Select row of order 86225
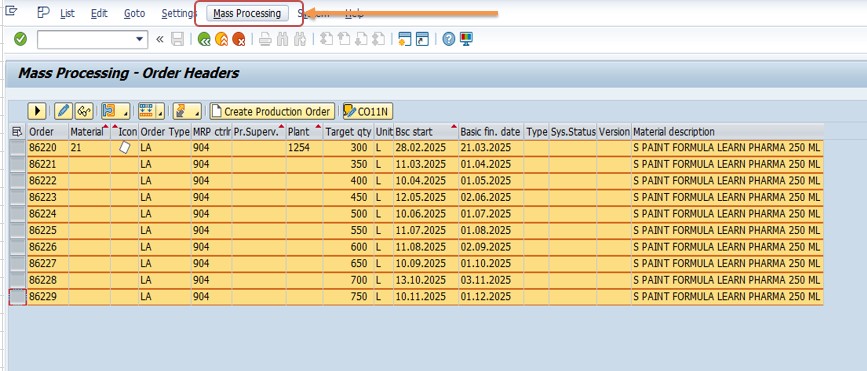The width and height of the screenshot is (867, 371). pos(18,231)
